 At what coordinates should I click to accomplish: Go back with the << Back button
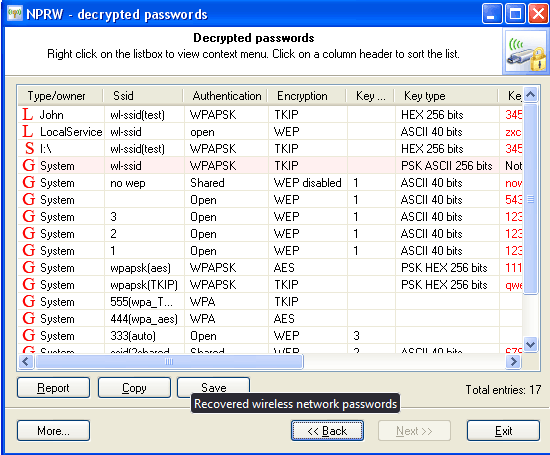tap(327, 430)
